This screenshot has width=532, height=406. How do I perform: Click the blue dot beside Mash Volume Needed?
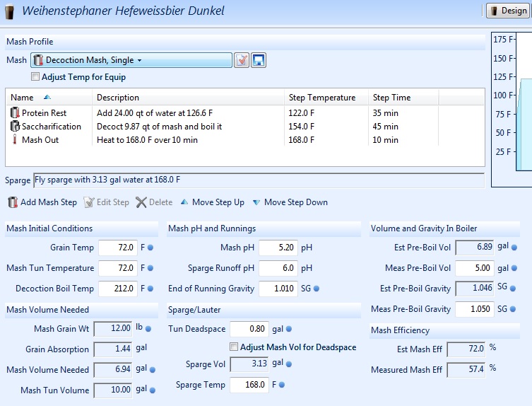point(153,370)
